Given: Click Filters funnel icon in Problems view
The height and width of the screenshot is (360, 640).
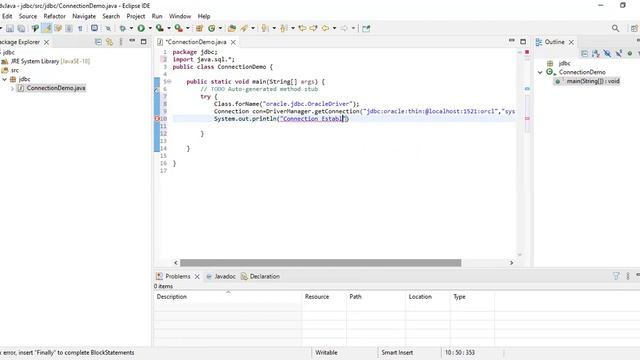Looking at the screenshot, I should coord(616,276).
